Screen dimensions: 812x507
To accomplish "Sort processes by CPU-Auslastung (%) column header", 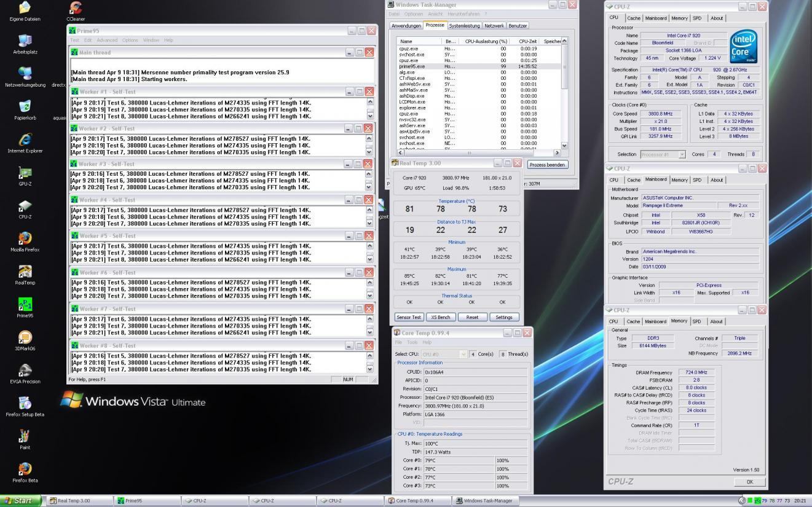I will point(486,41).
